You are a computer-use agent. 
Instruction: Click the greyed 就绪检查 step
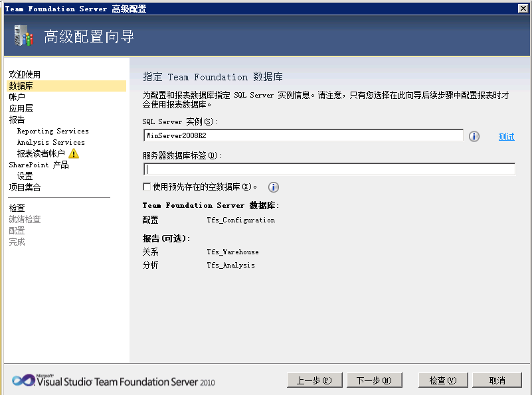click(x=25, y=219)
